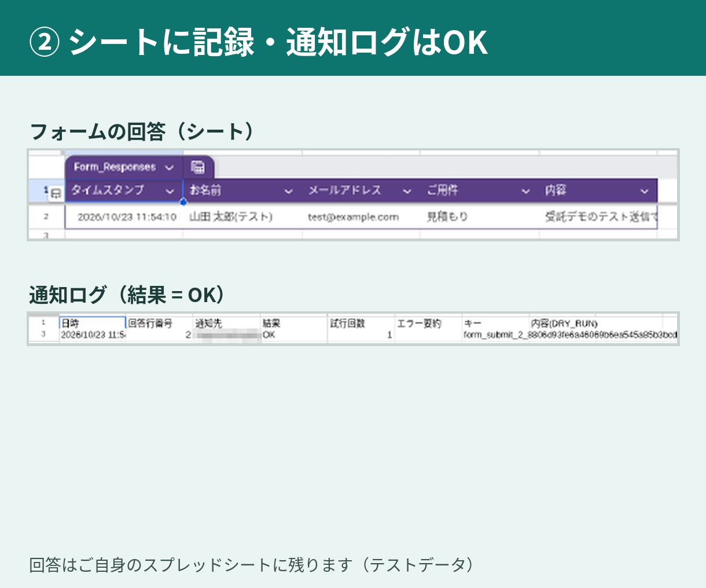
Task: Click the blurred 通知先 value cell
Action: click(227, 335)
